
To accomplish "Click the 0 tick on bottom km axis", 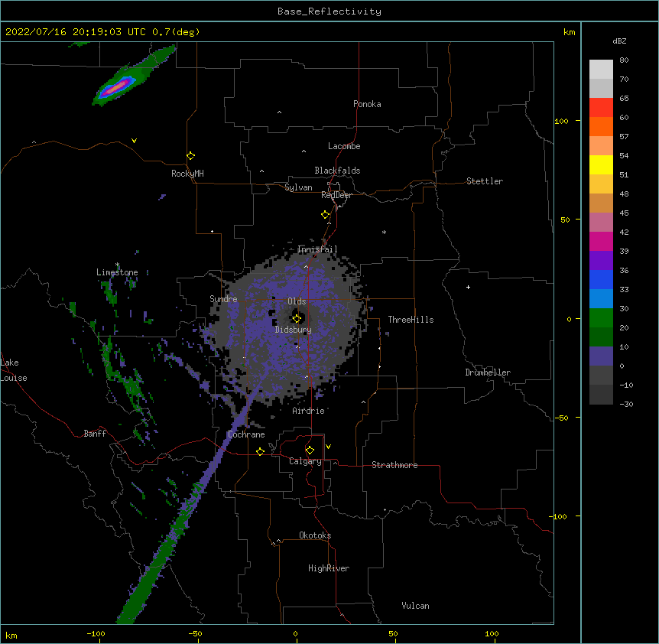I will click(295, 633).
